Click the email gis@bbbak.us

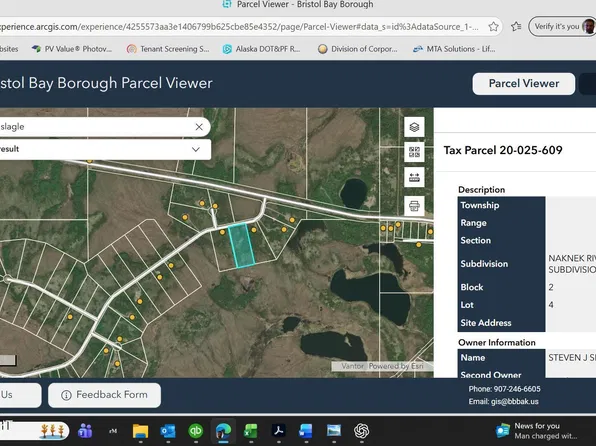tap(503, 402)
